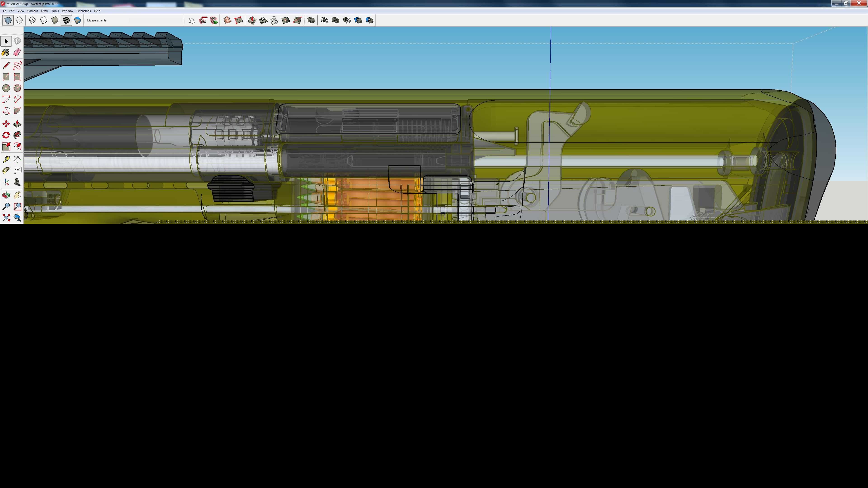868x488 pixels.
Task: Select the Flip Edge sandbox tool
Action: (x=297, y=21)
